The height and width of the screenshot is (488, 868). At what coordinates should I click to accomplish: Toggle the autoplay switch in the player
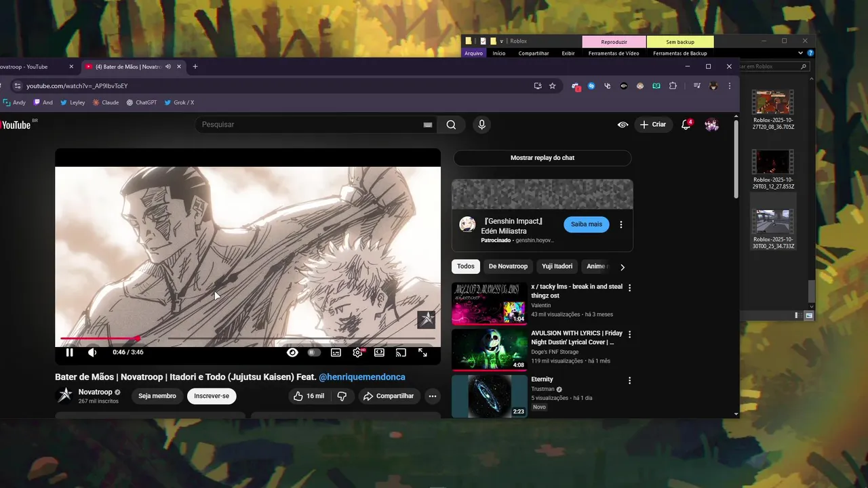coord(314,352)
